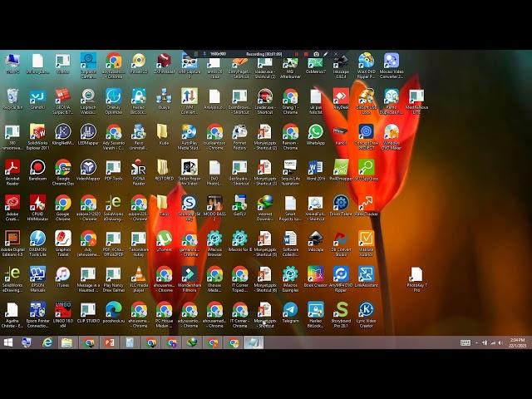Open the PhotoKey 7 Pro file
The width and height of the screenshot is (532, 399).
click(416, 278)
